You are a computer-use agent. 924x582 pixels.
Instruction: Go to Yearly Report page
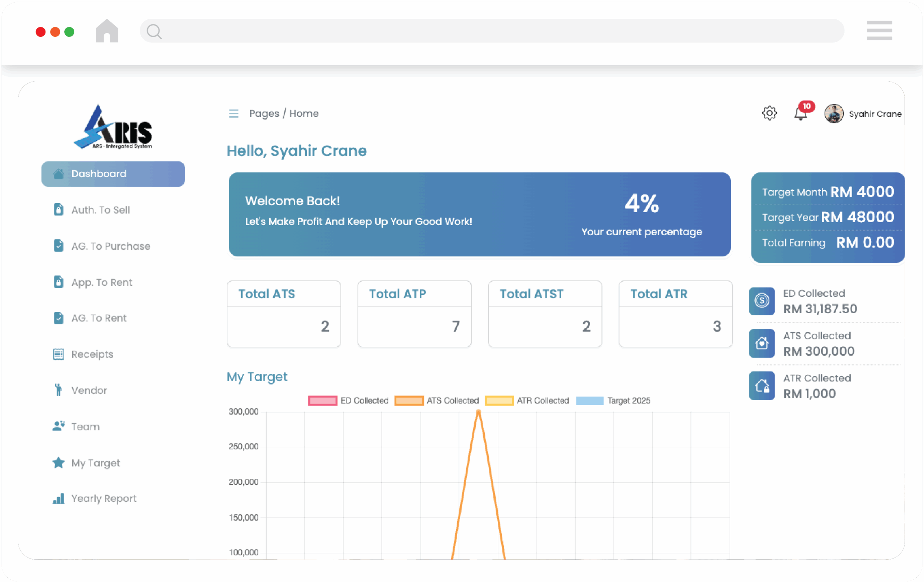[104, 498]
